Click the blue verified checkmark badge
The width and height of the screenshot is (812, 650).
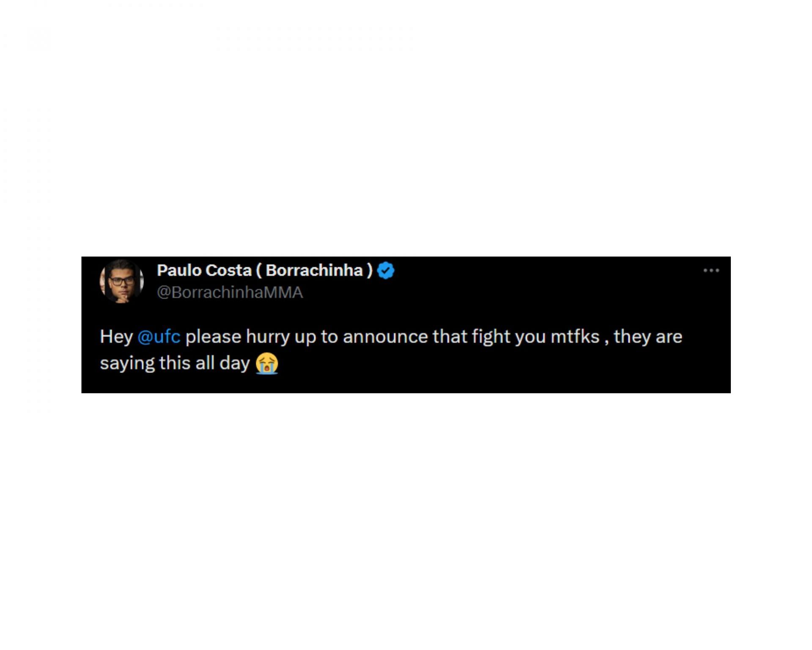pos(385,270)
